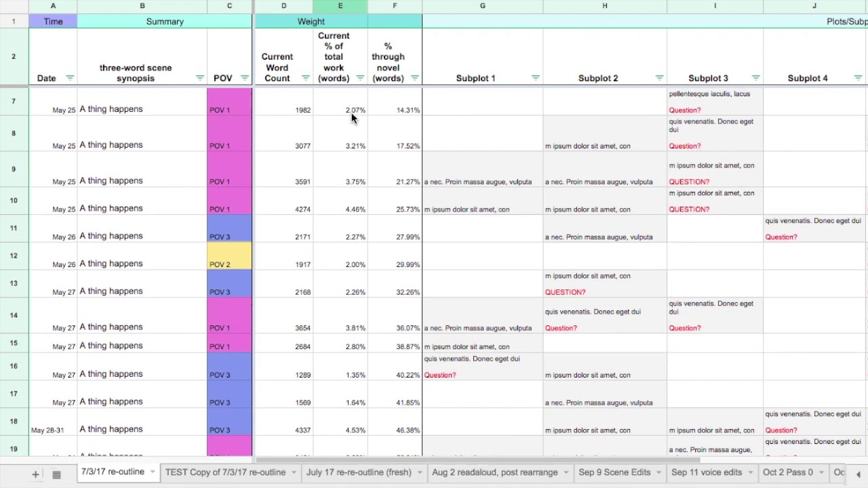This screenshot has height=488, width=868.
Task: Open the all sheets list icon
Action: click(57, 474)
